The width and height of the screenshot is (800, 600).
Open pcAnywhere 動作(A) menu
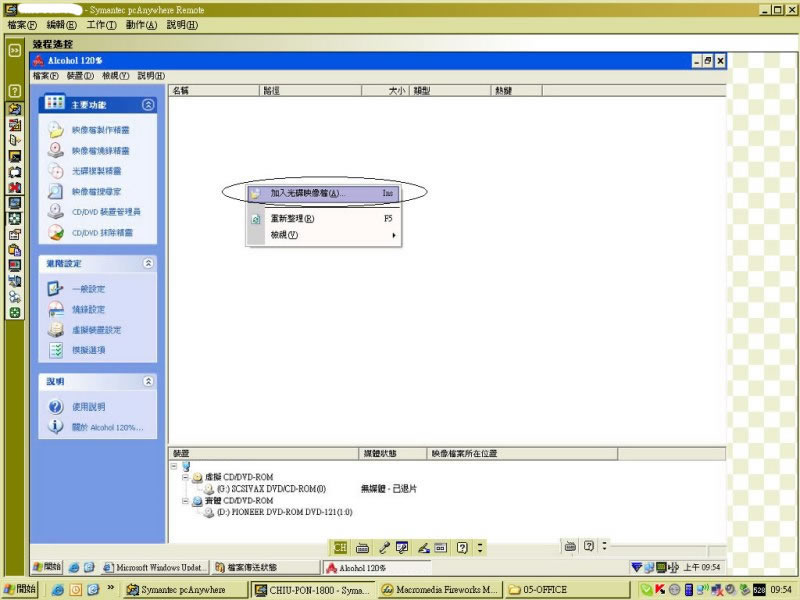click(x=141, y=25)
